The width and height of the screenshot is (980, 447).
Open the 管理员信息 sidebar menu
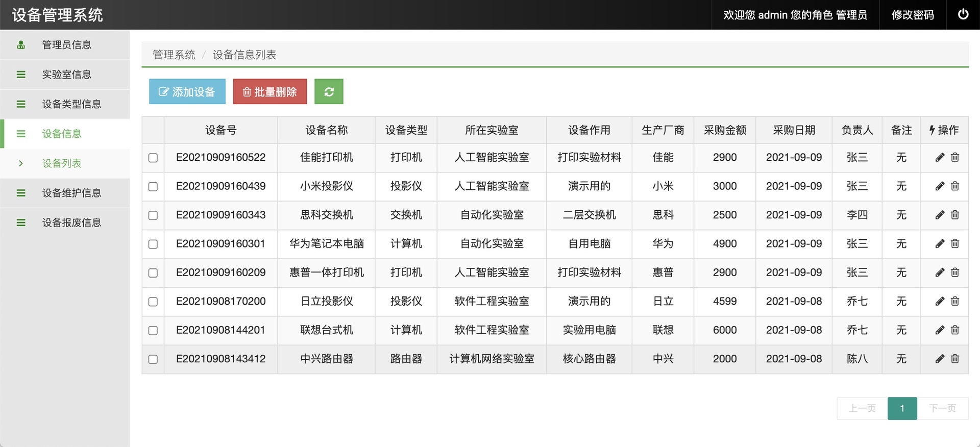(x=65, y=45)
